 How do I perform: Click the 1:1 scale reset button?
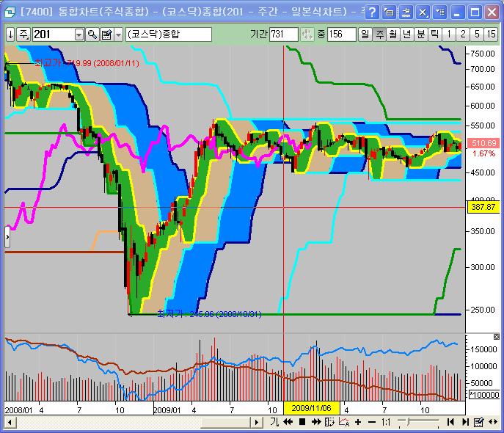coord(386,422)
